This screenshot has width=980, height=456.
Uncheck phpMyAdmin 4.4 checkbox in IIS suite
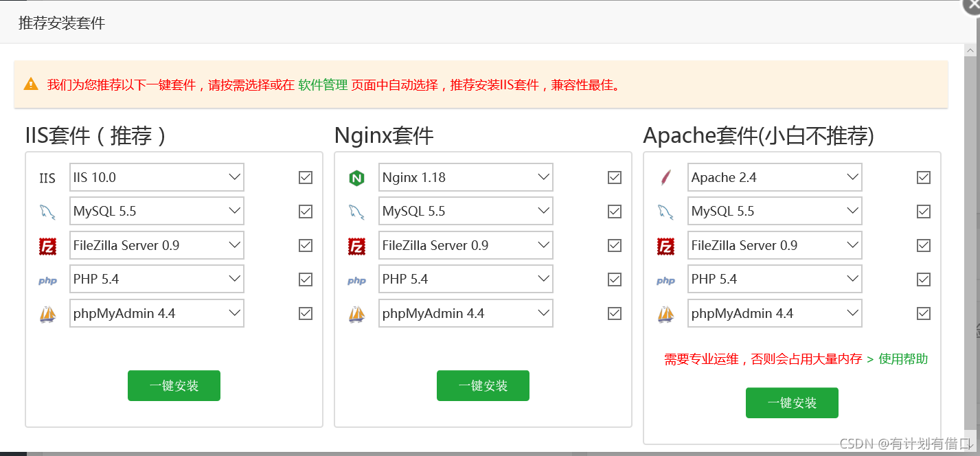(306, 313)
